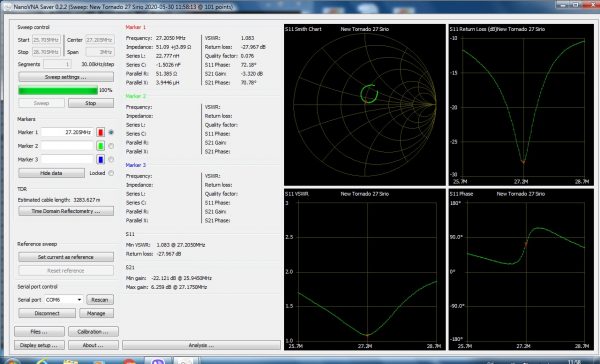600x364 pixels.
Task: Click the sweep progress bar
Action: click(58, 90)
